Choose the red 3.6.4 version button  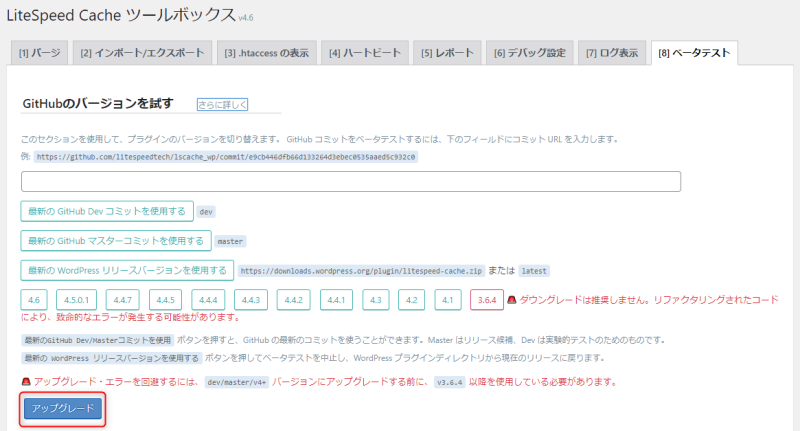click(487, 299)
